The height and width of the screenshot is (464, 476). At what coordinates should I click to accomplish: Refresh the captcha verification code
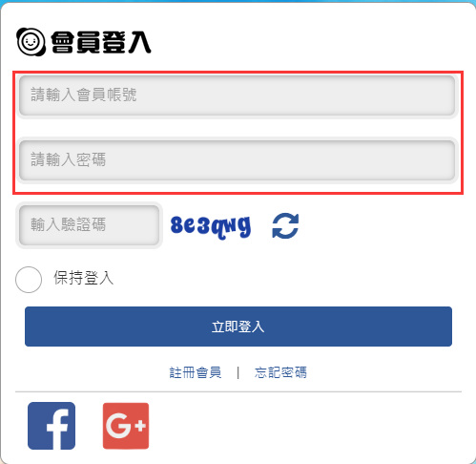[285, 225]
